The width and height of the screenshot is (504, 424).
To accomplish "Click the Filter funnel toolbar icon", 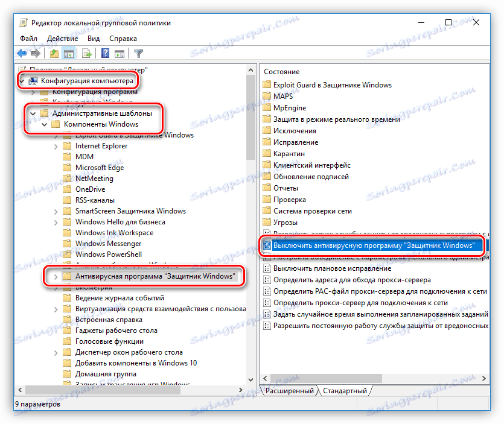I will [x=139, y=53].
